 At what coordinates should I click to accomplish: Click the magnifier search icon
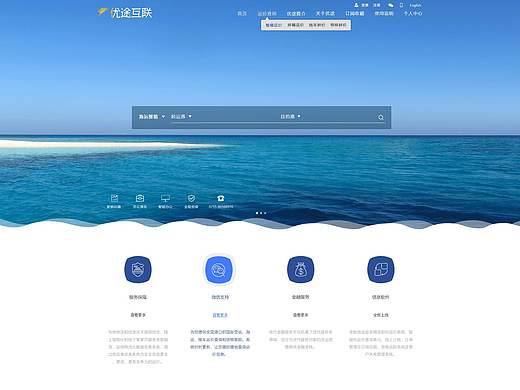(381, 117)
